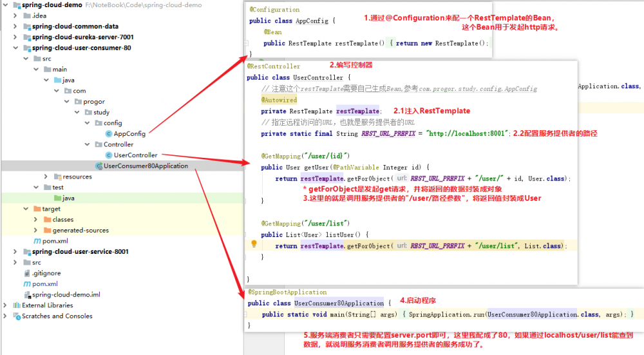Image resolution: width=644 pixels, height=355 pixels.
Task: Click Maven icon of root pom.xml
Action: [27, 284]
